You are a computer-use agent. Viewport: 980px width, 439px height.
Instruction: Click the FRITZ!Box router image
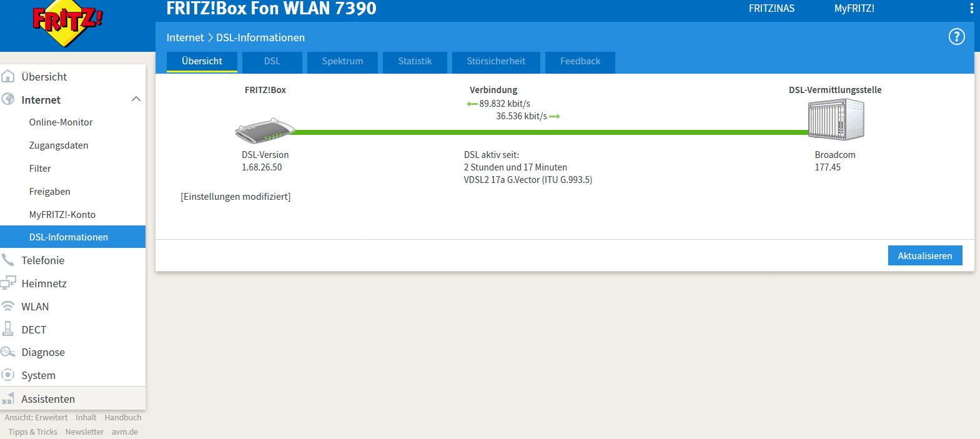click(265, 131)
